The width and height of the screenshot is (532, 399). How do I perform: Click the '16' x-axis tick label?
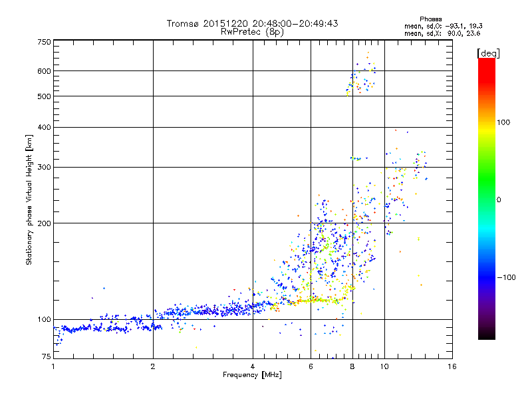pyautogui.click(x=452, y=366)
